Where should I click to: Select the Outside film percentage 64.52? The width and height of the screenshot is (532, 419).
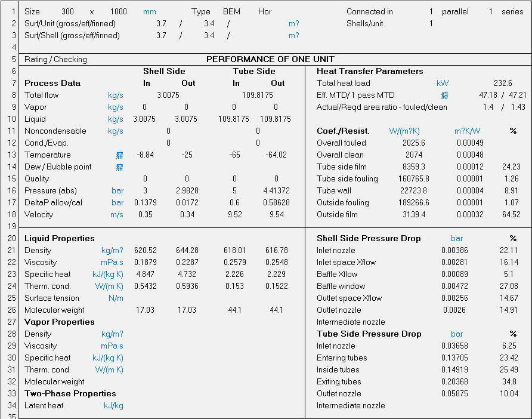click(x=511, y=215)
